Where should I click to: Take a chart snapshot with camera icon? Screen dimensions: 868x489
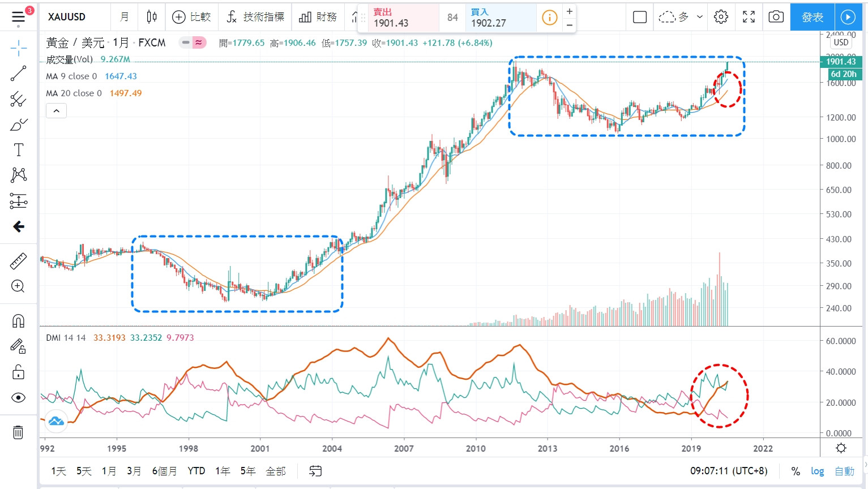[776, 17]
